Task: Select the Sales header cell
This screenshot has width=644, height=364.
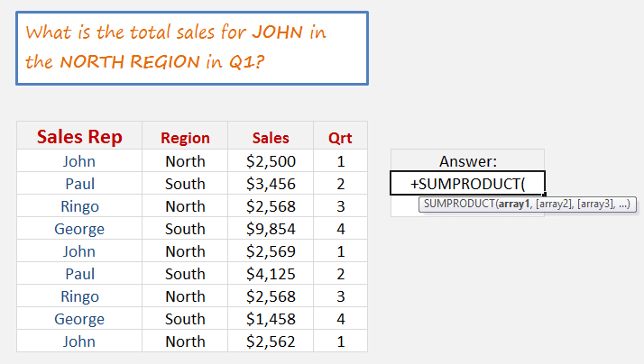Action: [271, 136]
